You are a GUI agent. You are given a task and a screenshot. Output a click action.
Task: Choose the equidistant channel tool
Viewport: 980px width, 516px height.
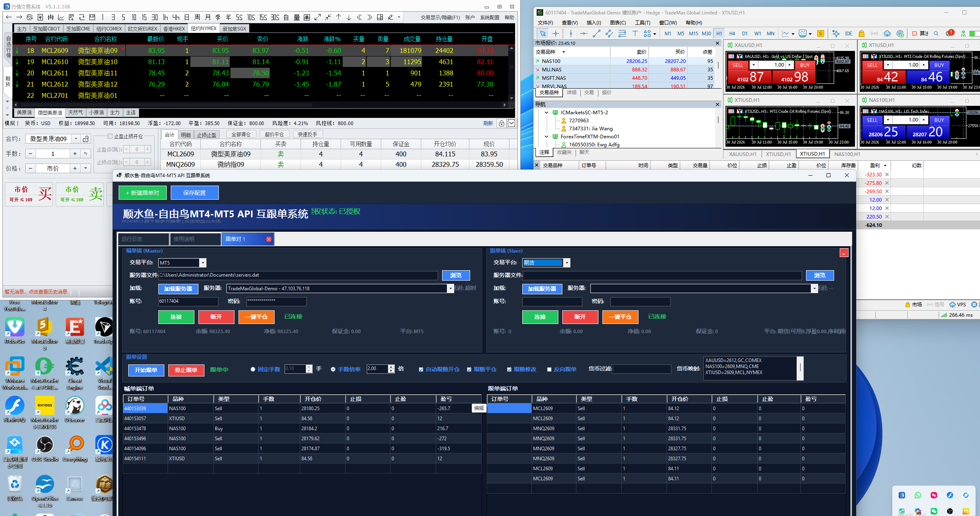609,34
